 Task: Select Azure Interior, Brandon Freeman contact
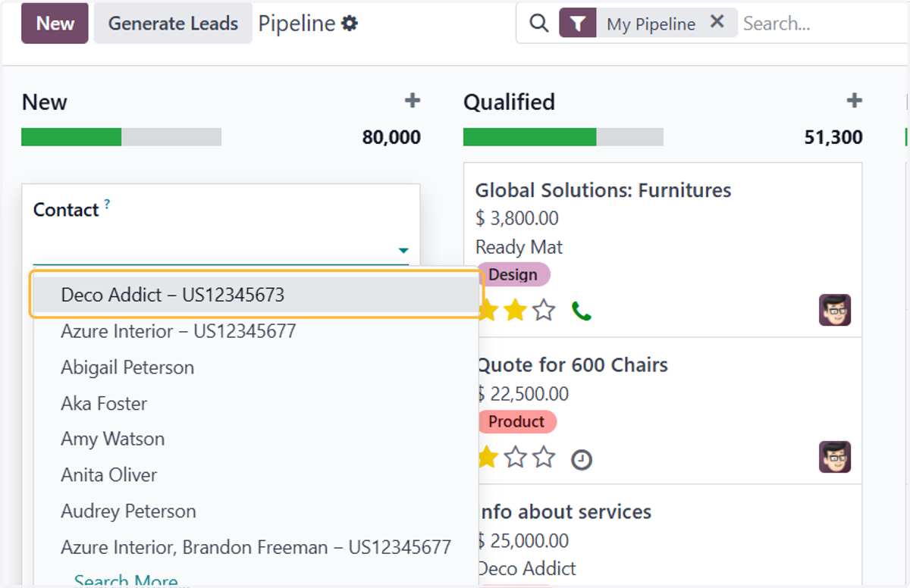tap(255, 547)
